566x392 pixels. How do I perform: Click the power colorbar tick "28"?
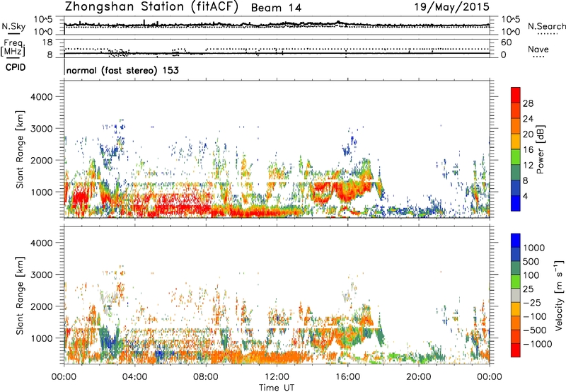[528, 103]
